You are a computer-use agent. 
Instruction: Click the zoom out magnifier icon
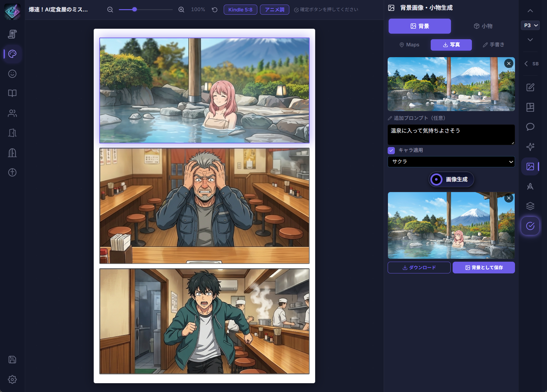(110, 10)
